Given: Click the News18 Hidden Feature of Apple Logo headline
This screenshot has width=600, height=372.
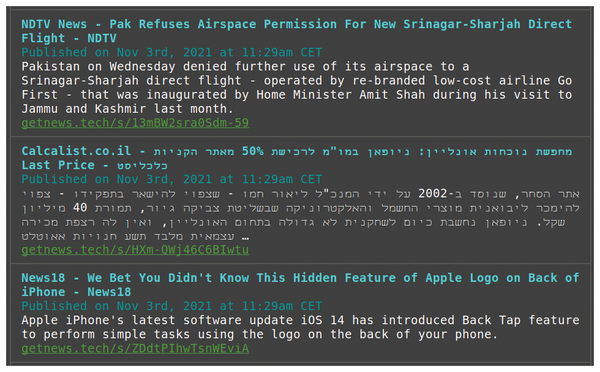Looking at the screenshot, I should (300, 285).
